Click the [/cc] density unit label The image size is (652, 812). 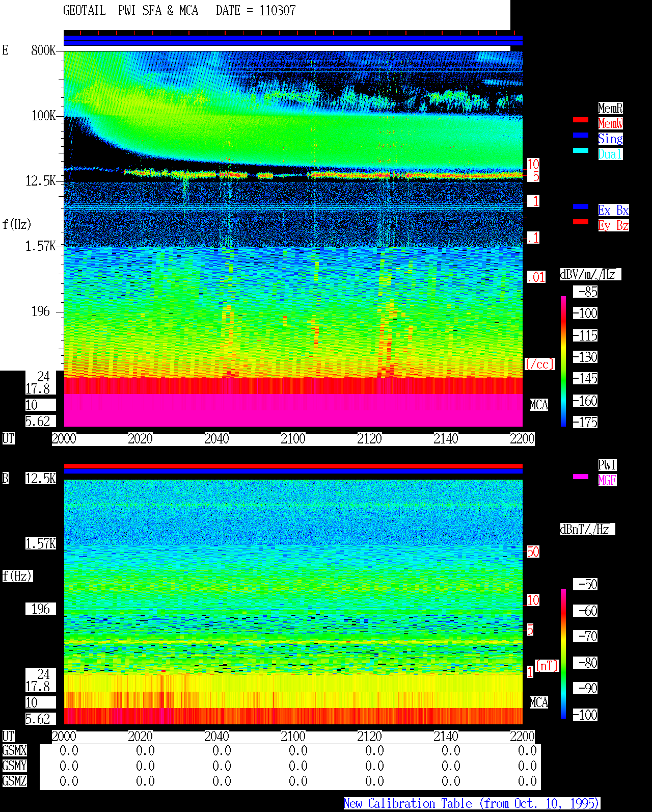(x=540, y=364)
